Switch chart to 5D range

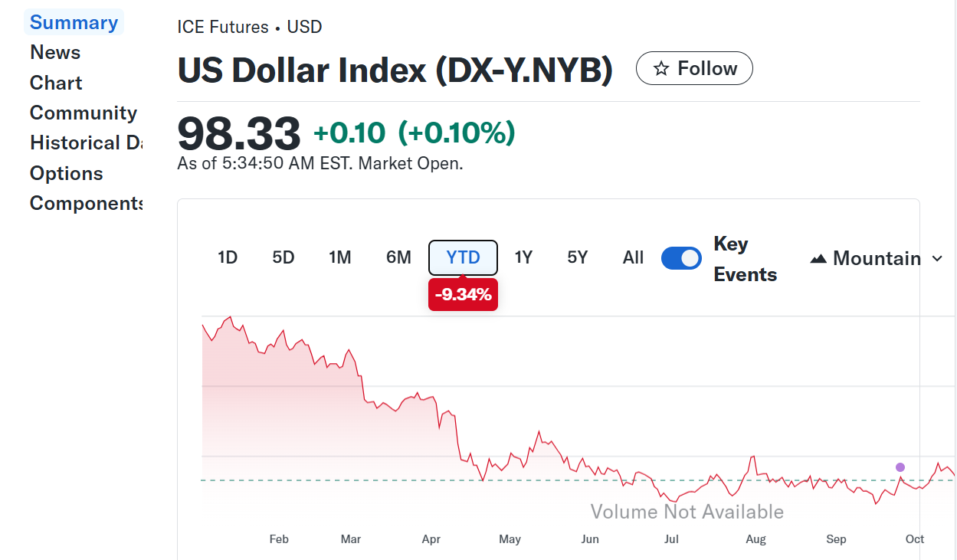pos(283,257)
